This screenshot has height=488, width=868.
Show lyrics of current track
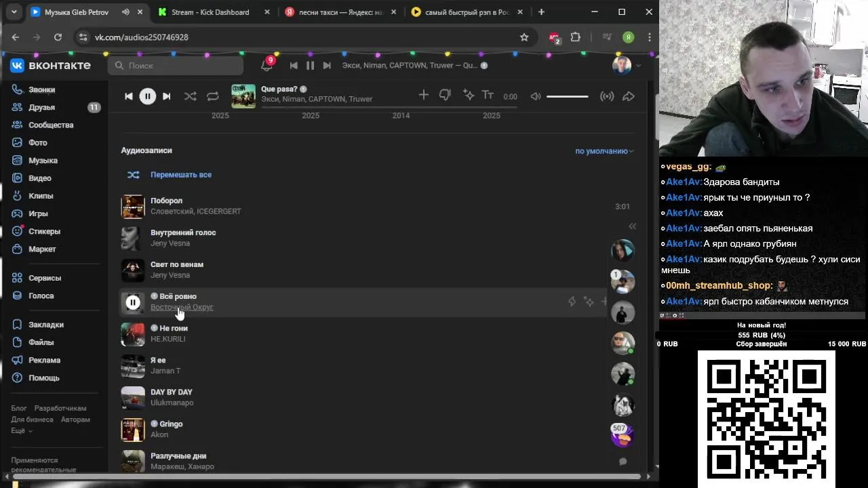pos(488,96)
